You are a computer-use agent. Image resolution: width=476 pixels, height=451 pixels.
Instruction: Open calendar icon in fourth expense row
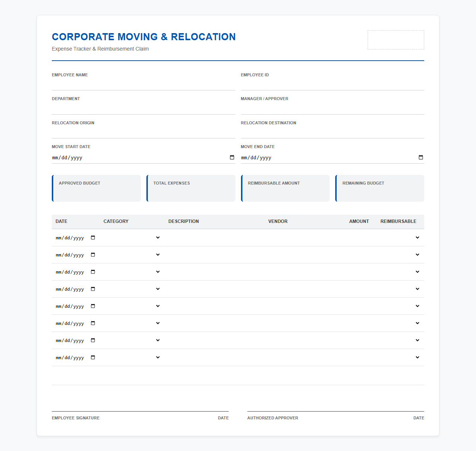(x=93, y=289)
